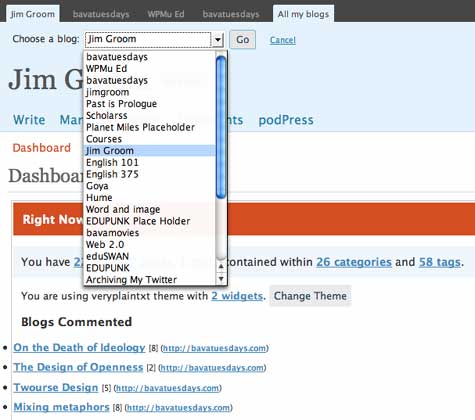Pick Word and image option
Image resolution: width=475 pixels, height=420 pixels.
tap(149, 209)
